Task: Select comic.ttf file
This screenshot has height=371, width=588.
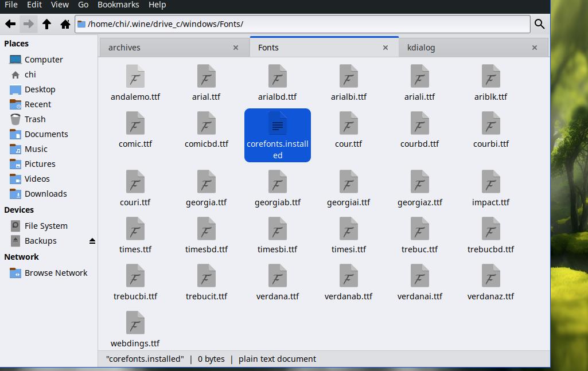Action: click(135, 130)
